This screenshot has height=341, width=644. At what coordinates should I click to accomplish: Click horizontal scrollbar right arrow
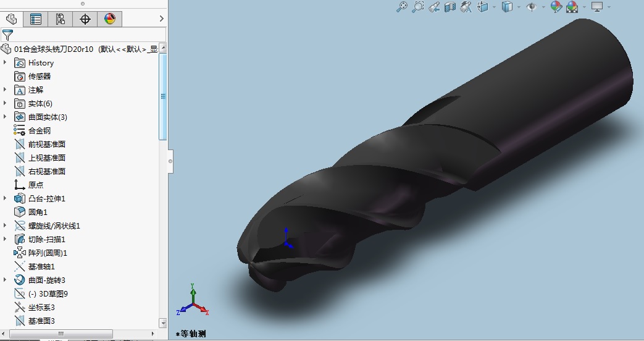click(153, 334)
